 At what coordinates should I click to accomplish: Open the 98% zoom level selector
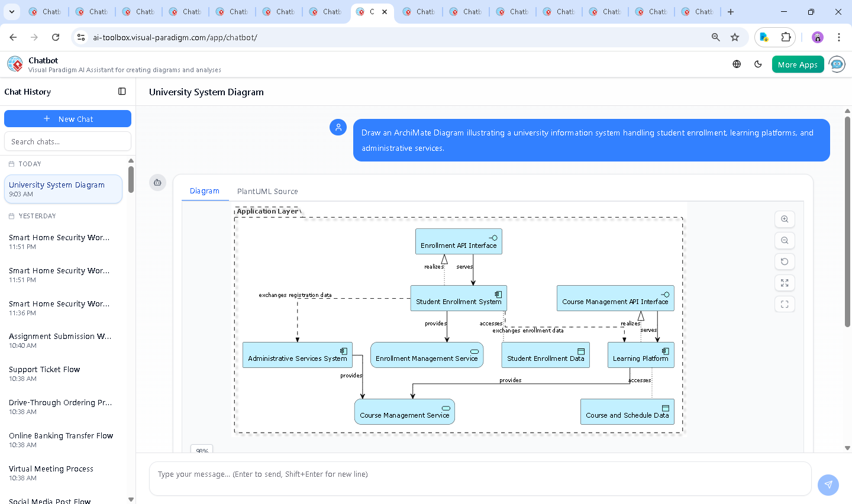[201, 450]
